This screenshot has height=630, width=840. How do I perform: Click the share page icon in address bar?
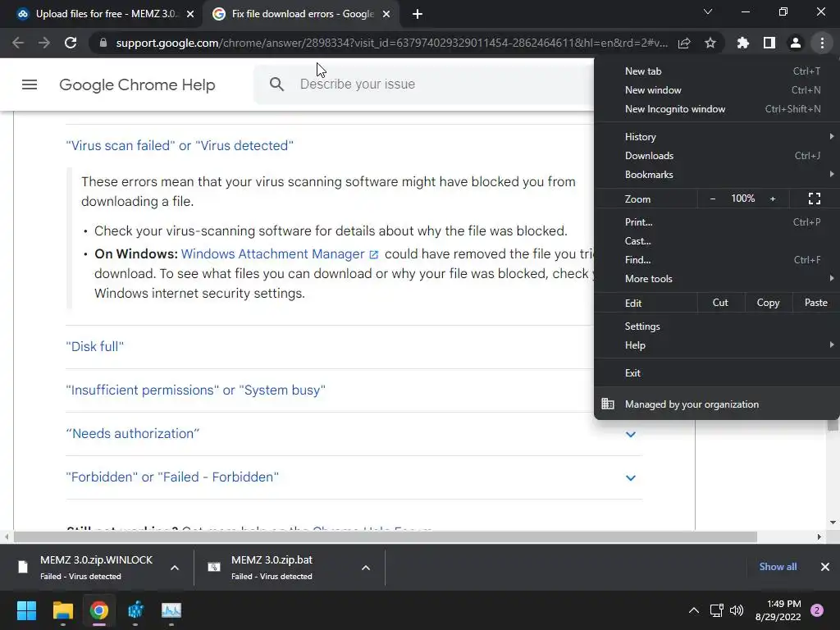684,43
